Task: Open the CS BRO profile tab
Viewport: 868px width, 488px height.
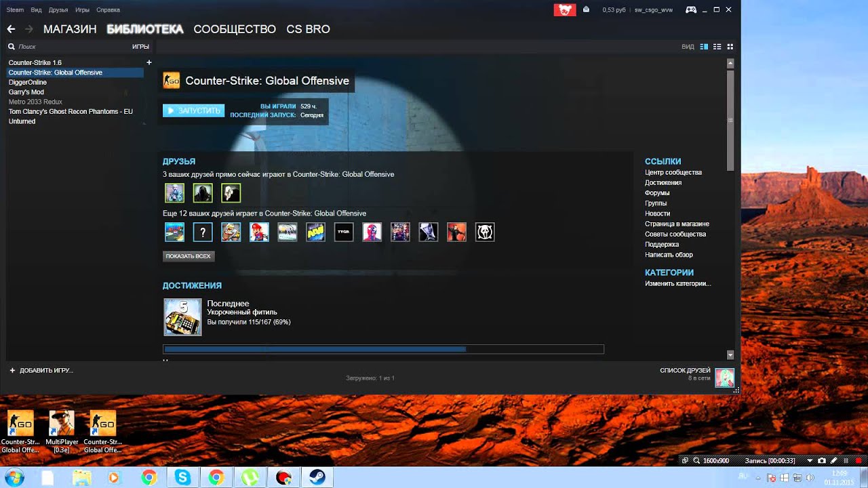Action: [x=308, y=29]
